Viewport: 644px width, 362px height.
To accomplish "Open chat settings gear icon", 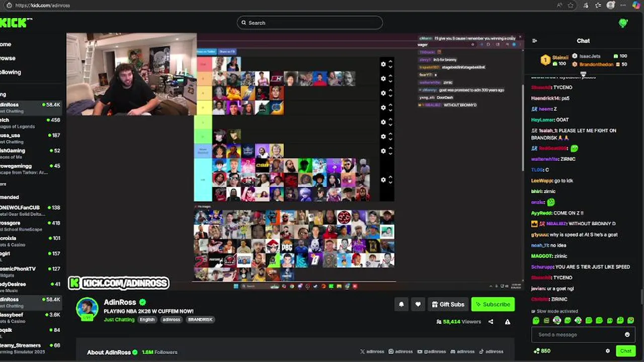I will pos(607,351).
